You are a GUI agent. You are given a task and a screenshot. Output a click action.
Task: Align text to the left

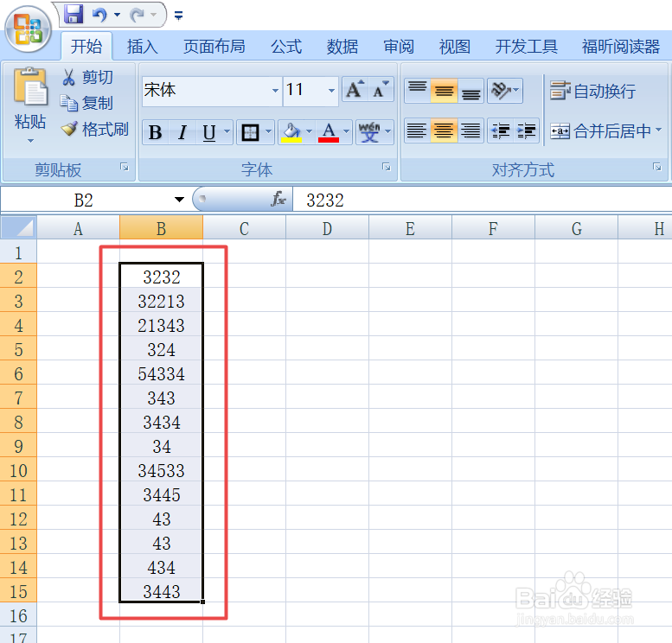click(x=417, y=131)
